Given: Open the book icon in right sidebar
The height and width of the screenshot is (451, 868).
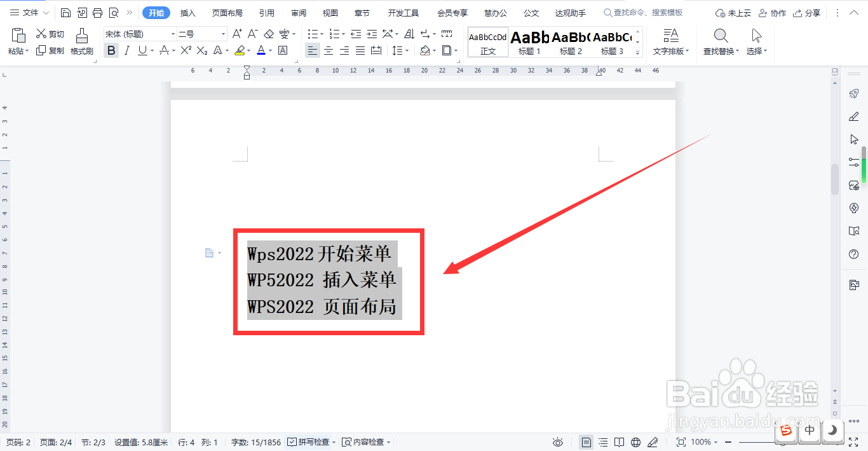Looking at the screenshot, I should [854, 231].
